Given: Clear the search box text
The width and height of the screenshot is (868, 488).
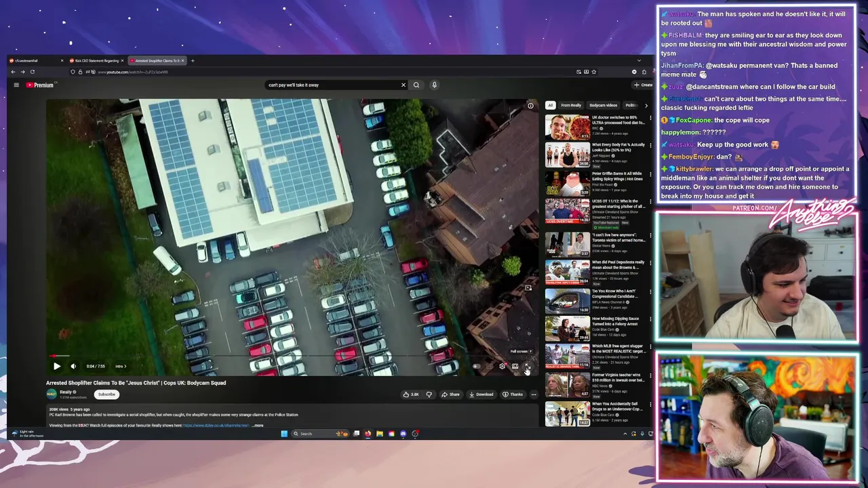Looking at the screenshot, I should (403, 85).
